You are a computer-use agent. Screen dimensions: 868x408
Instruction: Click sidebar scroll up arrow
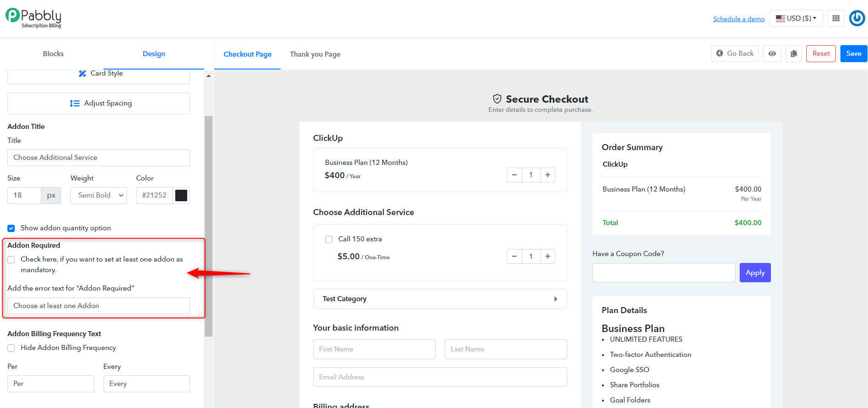(x=208, y=76)
